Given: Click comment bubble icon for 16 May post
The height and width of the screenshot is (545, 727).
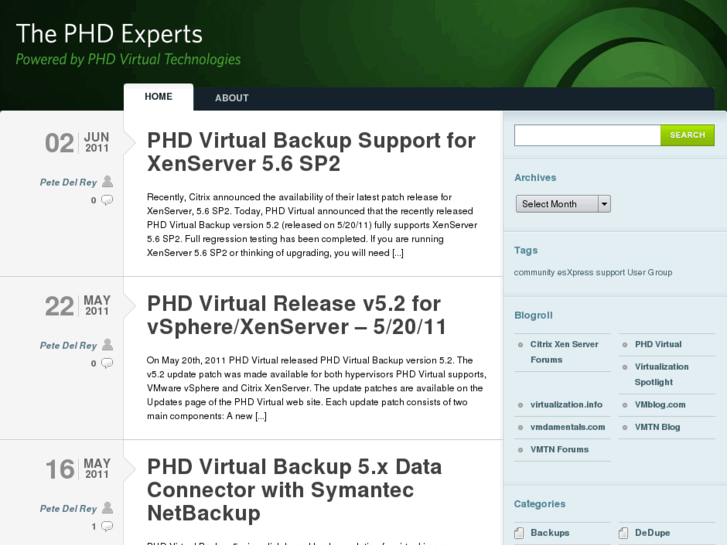Looking at the screenshot, I should (x=107, y=526).
